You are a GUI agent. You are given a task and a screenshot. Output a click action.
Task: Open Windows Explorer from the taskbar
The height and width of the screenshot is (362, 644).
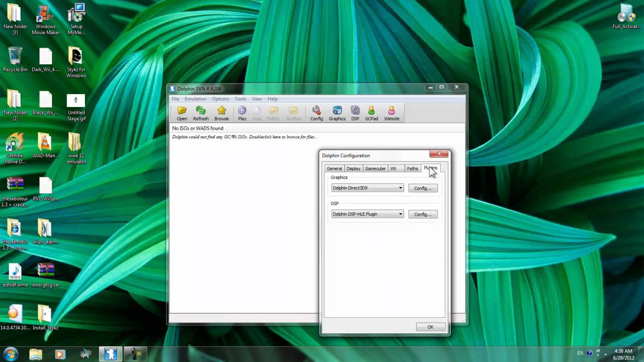click(x=36, y=354)
